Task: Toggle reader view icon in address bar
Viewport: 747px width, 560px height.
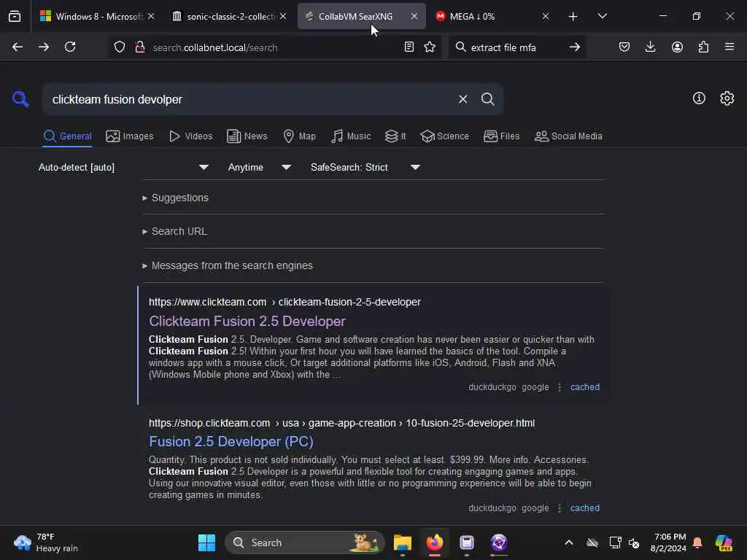Action: point(409,47)
